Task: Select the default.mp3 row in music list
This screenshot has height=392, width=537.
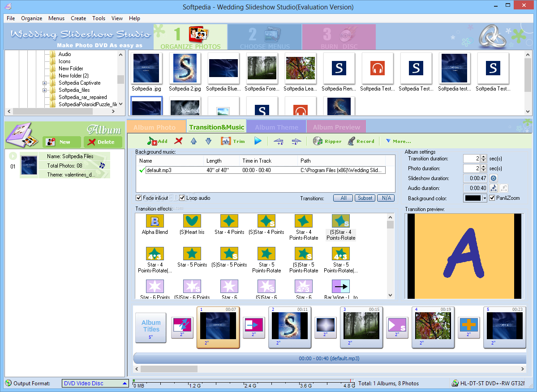Action: point(261,170)
